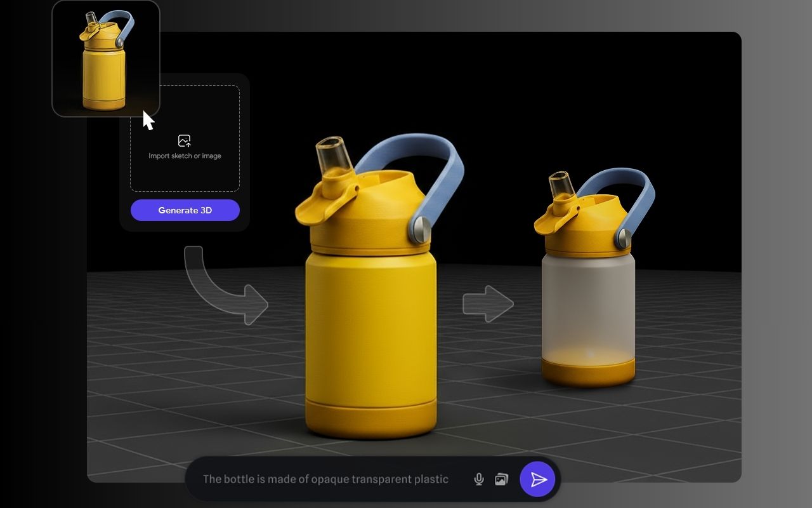
Task: Click the Import sketch or image label
Action: [184, 155]
